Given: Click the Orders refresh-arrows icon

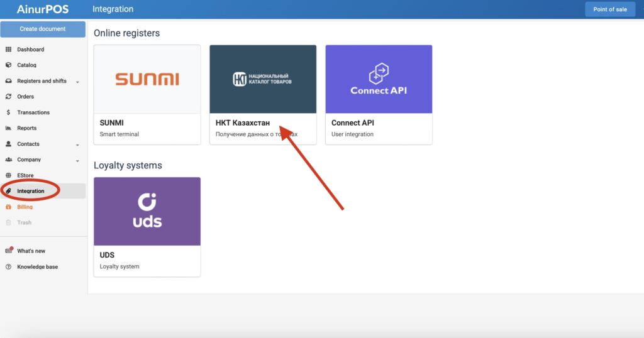Looking at the screenshot, I should (8, 97).
